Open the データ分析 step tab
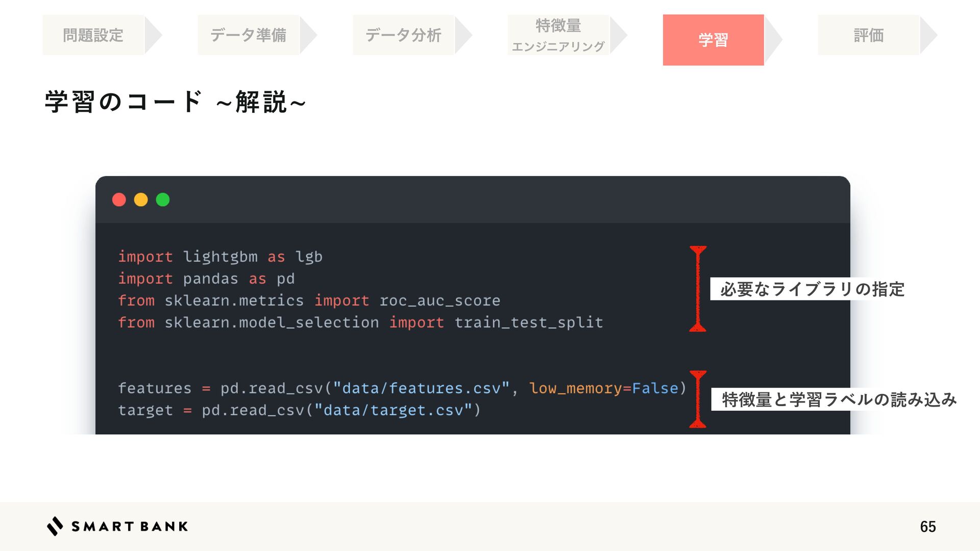Screen dimensions: 980x551 pos(403,35)
